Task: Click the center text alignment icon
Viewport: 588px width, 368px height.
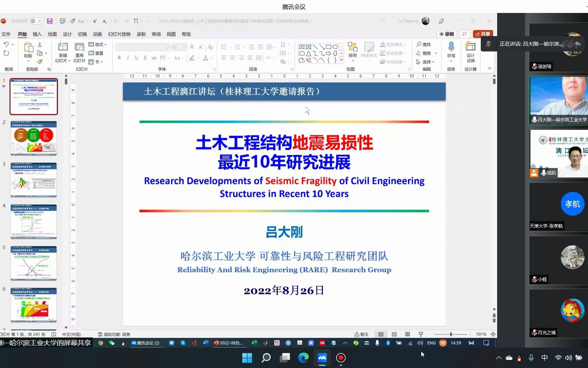Action: [232, 58]
